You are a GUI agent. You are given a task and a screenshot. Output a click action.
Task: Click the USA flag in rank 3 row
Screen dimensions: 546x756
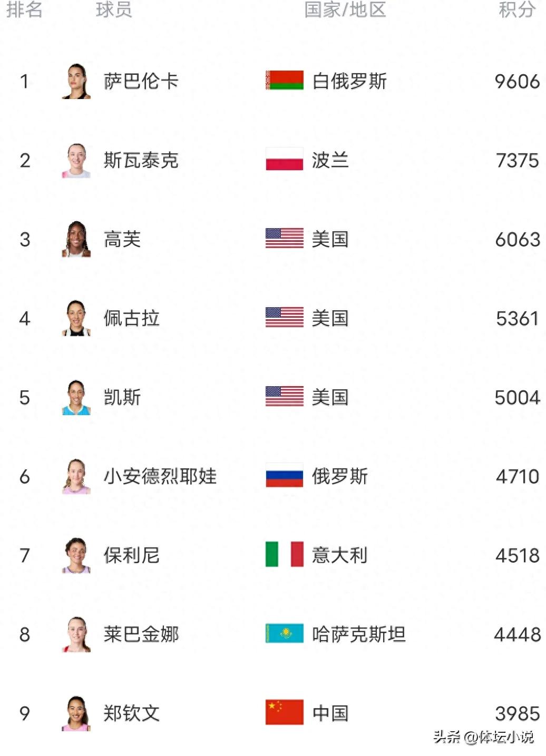click(284, 239)
